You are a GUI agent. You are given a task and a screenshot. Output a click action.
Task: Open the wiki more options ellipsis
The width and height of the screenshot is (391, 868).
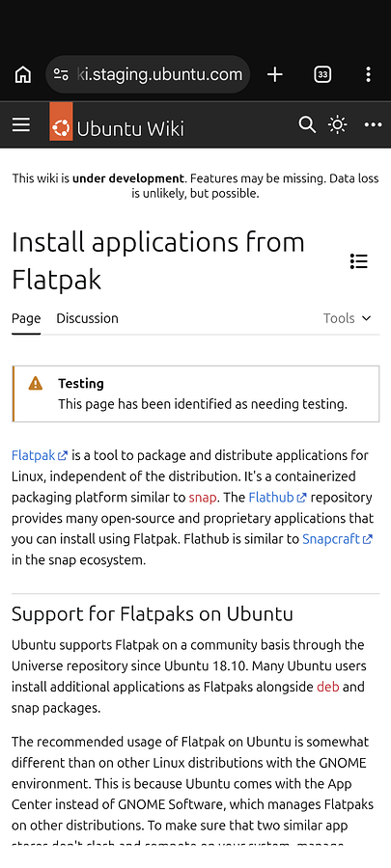point(373,124)
